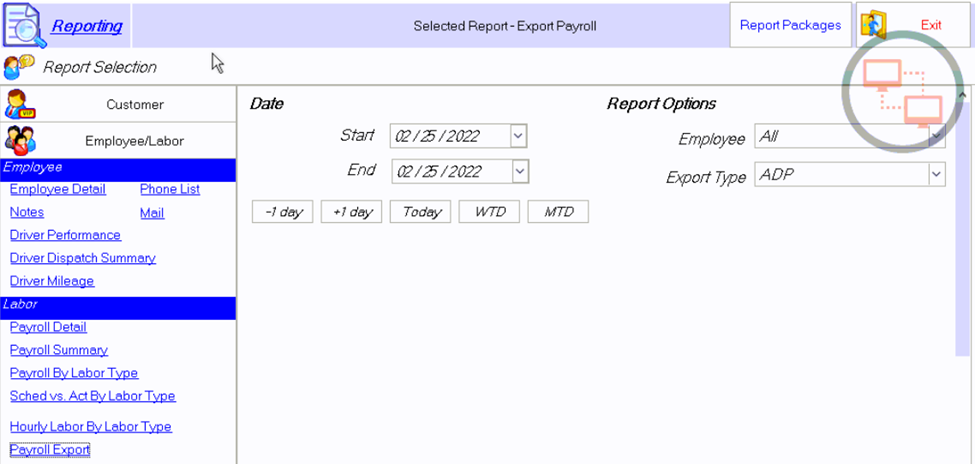Image resolution: width=975 pixels, height=464 pixels.
Task: Click the Selected Report - Export Payroll title
Action: [x=505, y=26]
